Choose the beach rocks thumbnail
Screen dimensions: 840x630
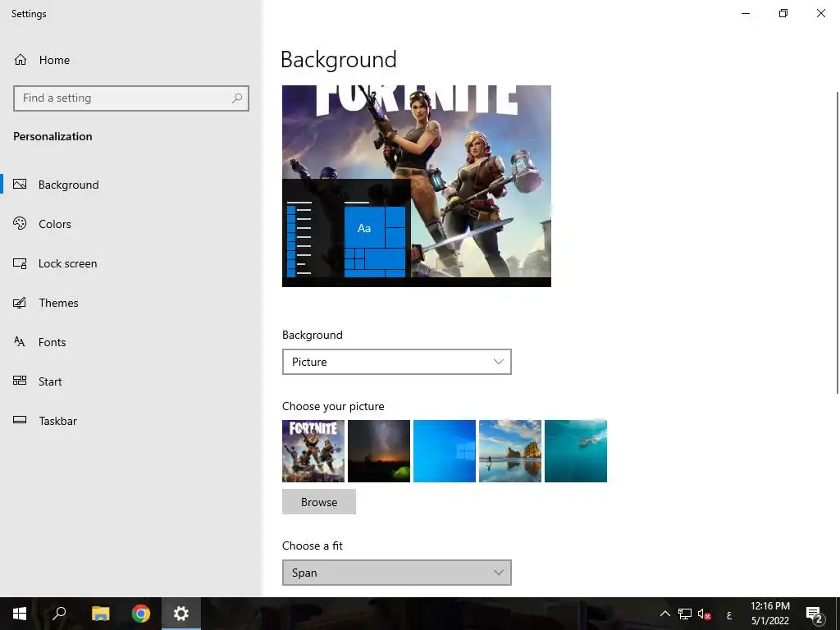tap(510, 451)
